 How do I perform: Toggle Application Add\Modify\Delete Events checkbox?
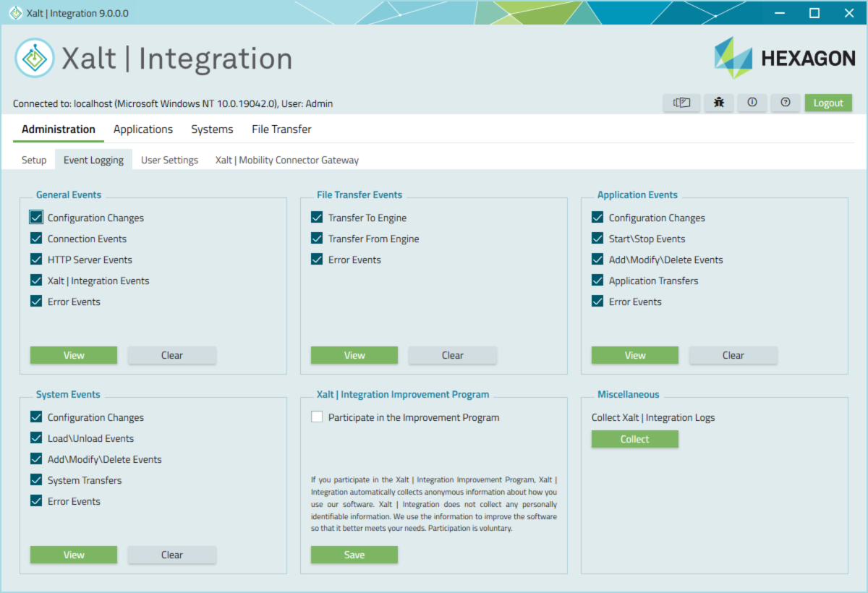(597, 259)
